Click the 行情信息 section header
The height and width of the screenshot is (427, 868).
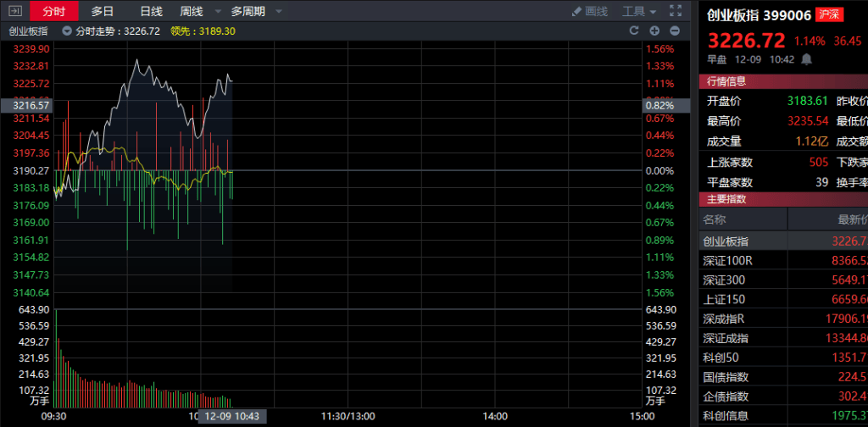tap(726, 81)
